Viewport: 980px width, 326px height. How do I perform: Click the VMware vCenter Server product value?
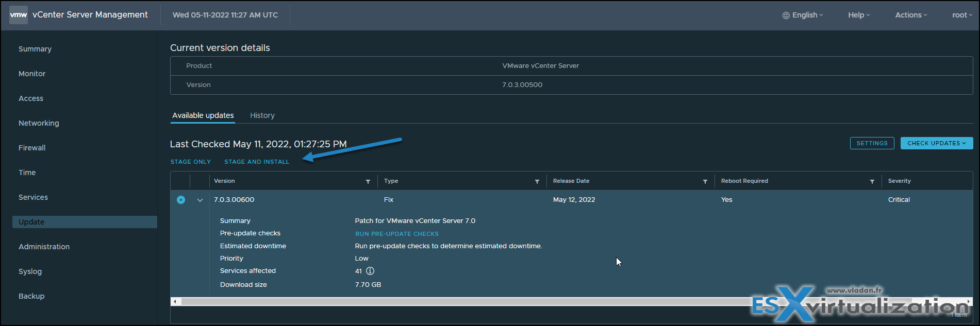(x=541, y=66)
